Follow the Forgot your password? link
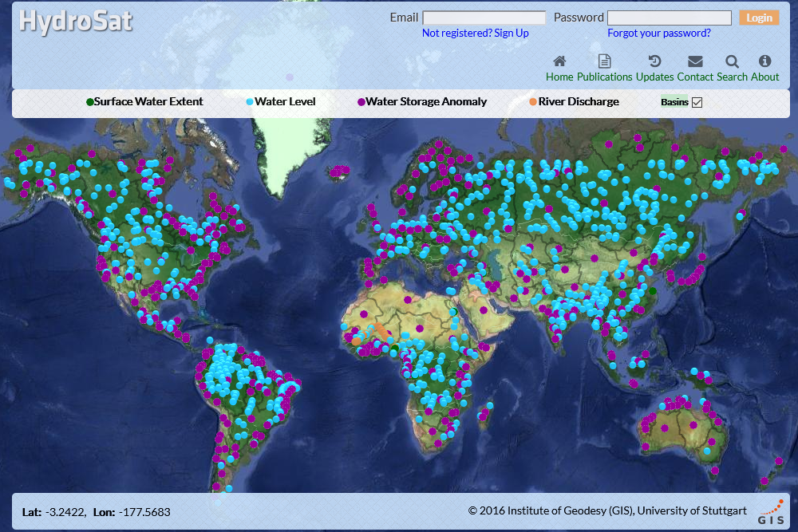Image resolution: width=798 pixels, height=532 pixels. tap(659, 33)
